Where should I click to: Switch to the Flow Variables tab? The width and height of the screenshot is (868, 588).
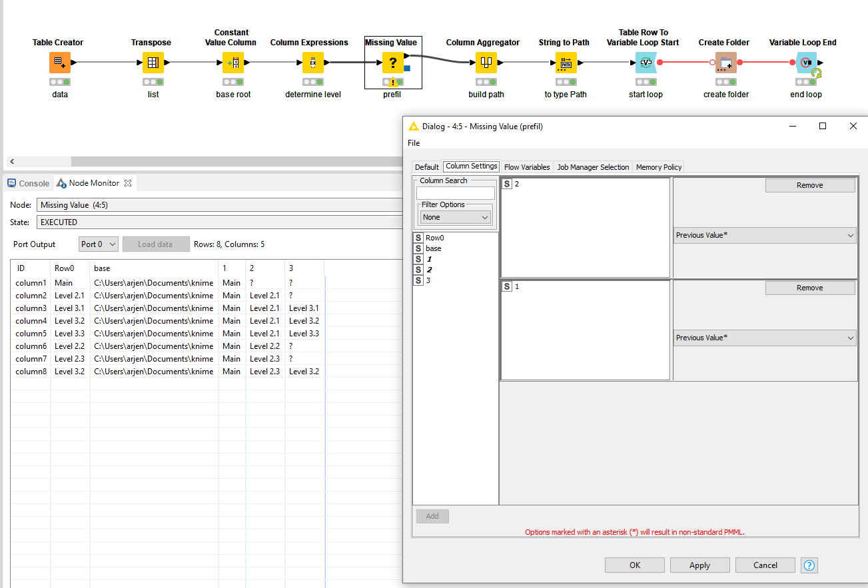527,166
